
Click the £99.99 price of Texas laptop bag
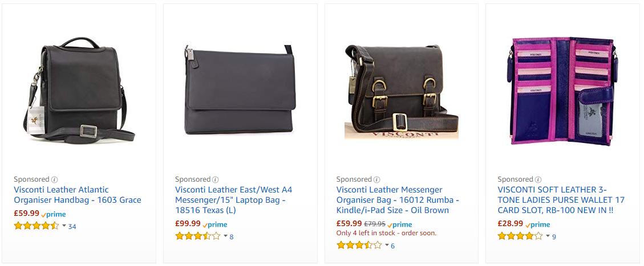tap(188, 224)
